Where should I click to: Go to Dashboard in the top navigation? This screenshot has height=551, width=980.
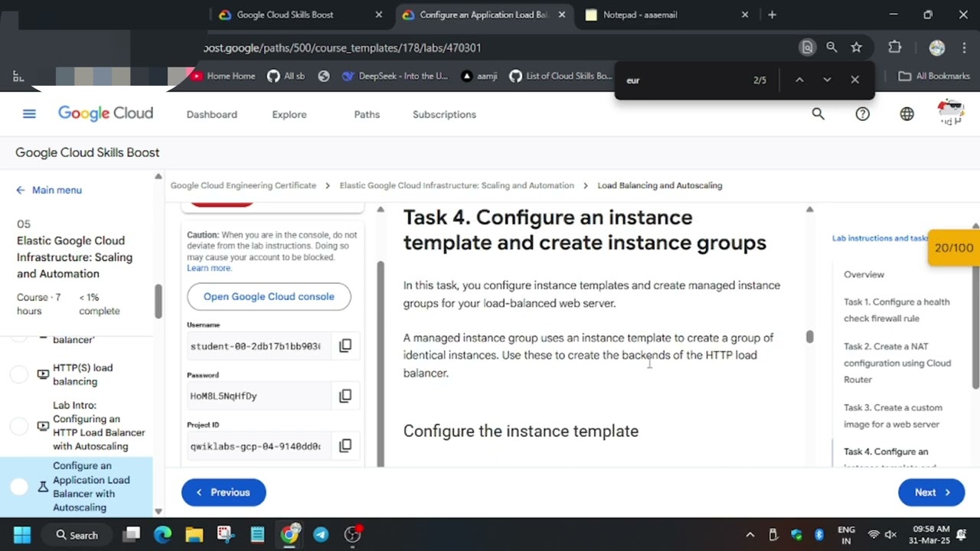(212, 114)
